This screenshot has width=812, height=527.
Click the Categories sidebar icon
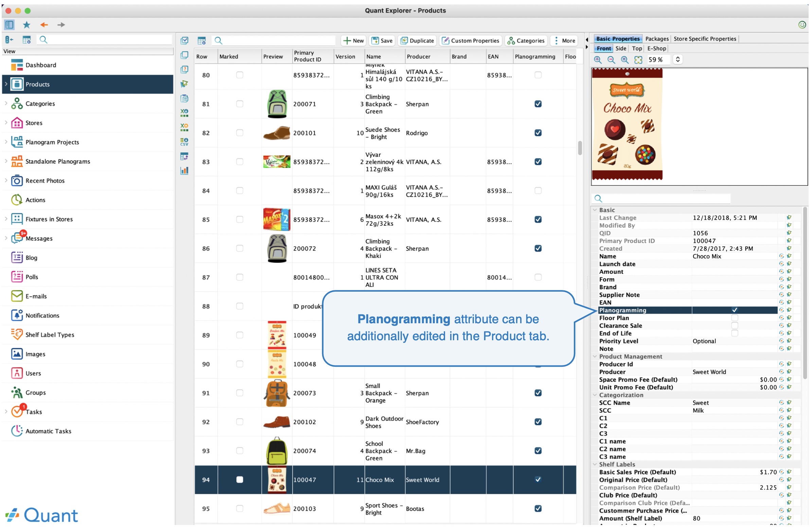click(17, 103)
